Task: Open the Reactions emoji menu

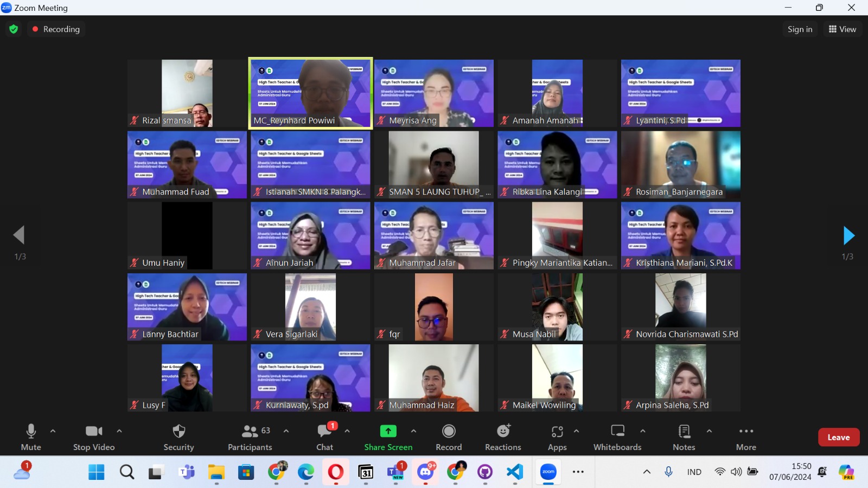Action: click(x=503, y=437)
